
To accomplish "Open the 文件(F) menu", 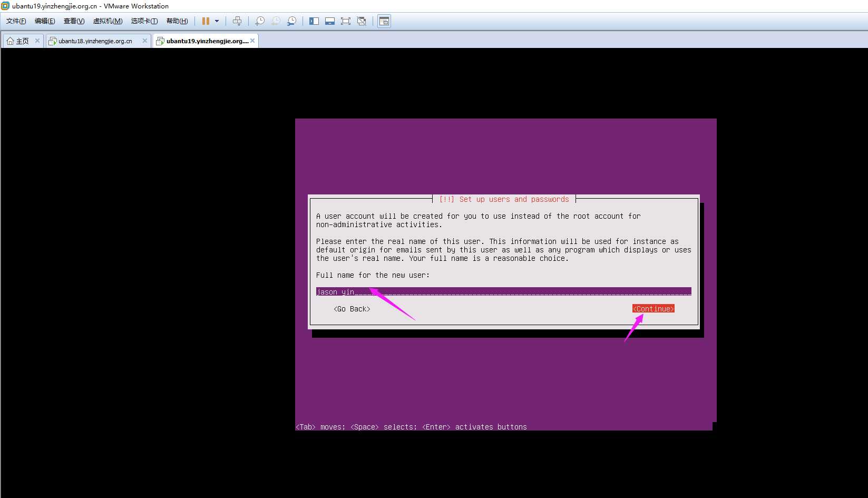I will pyautogui.click(x=16, y=21).
